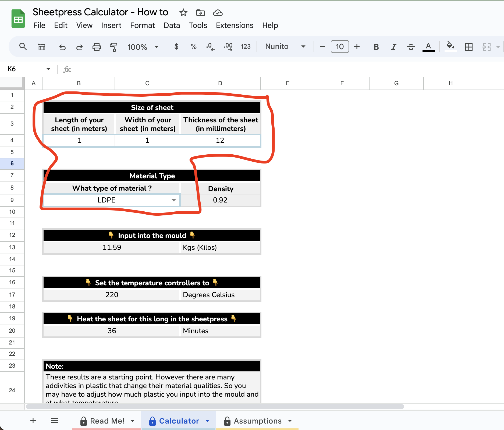Click the redo arrow icon
Image resolution: width=504 pixels, height=430 pixels.
(x=79, y=47)
